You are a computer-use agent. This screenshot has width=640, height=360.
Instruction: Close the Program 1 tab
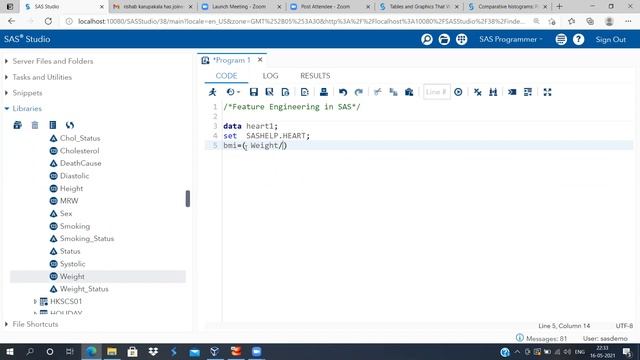(x=260, y=60)
